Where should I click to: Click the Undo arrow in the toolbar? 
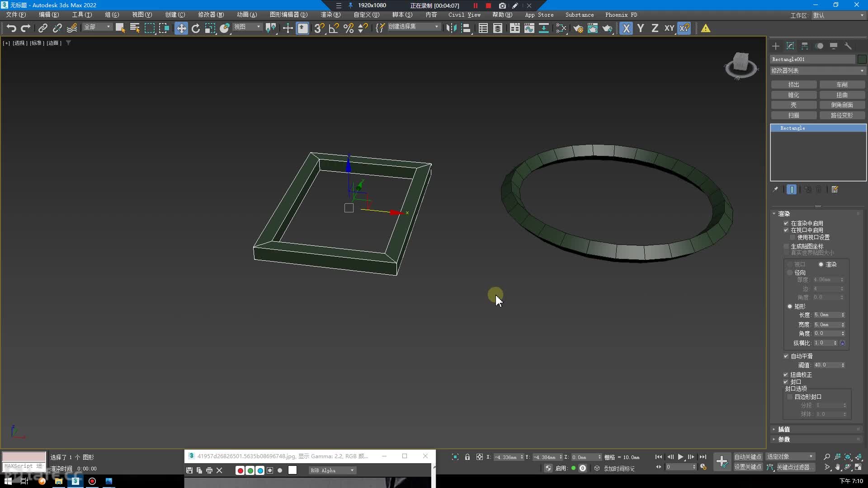[x=11, y=28]
